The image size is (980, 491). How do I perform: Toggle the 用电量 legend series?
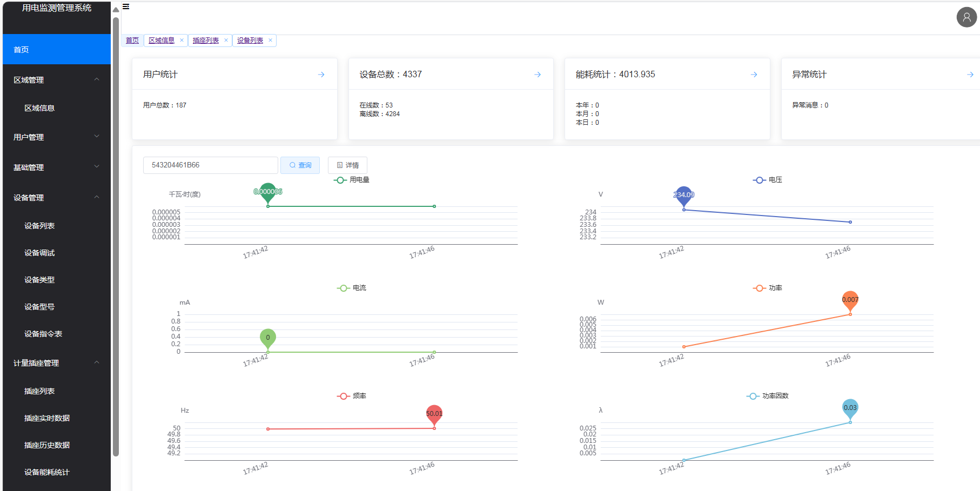tap(352, 180)
